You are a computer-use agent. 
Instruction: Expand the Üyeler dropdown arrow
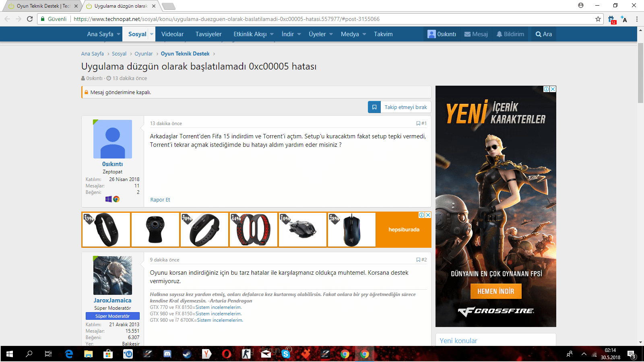331,34
